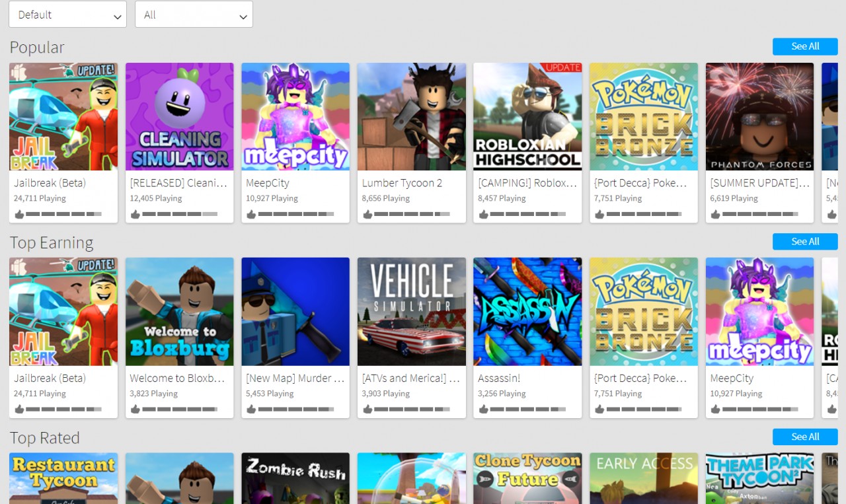
Task: Click thumbs-up icon on Popular Jailbreak card
Action: 19,214
